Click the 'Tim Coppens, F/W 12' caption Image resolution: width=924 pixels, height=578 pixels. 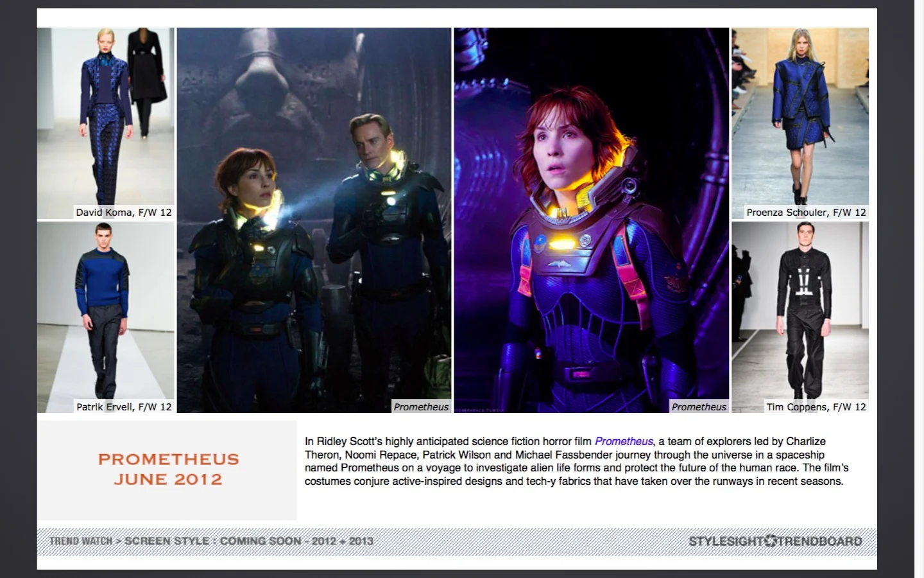pyautogui.click(x=816, y=407)
